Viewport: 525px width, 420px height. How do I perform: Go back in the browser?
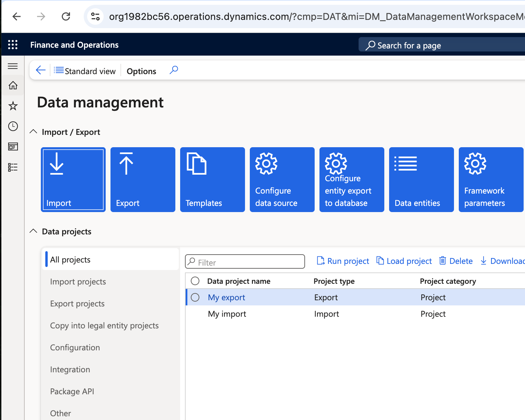pos(16,16)
